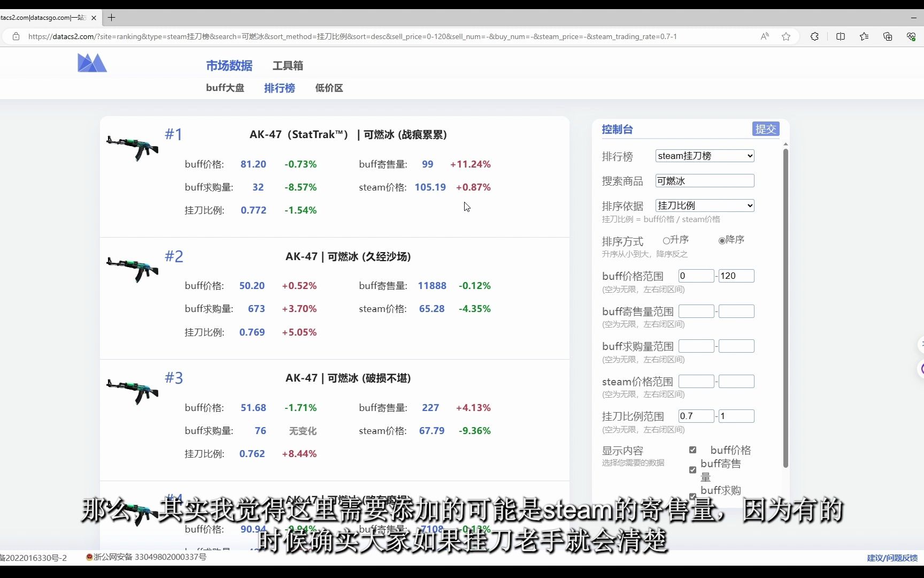The height and width of the screenshot is (578, 924).
Task: Open a new browser tab
Action: [111, 18]
